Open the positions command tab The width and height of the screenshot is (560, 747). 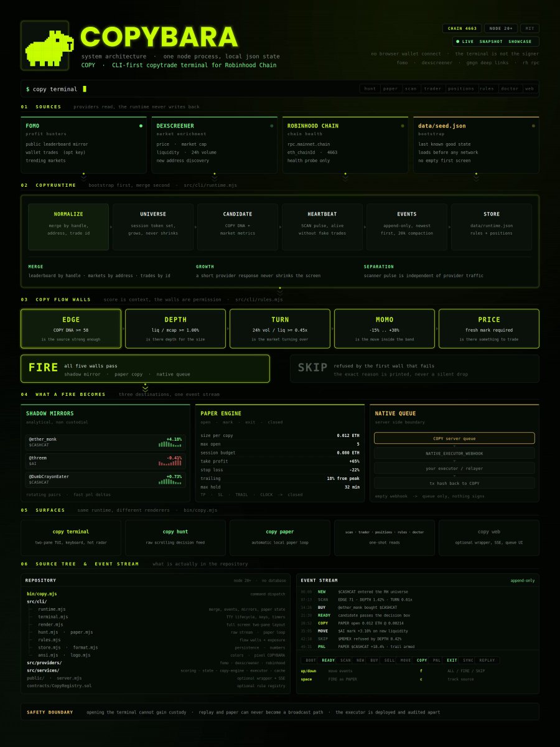461,88
